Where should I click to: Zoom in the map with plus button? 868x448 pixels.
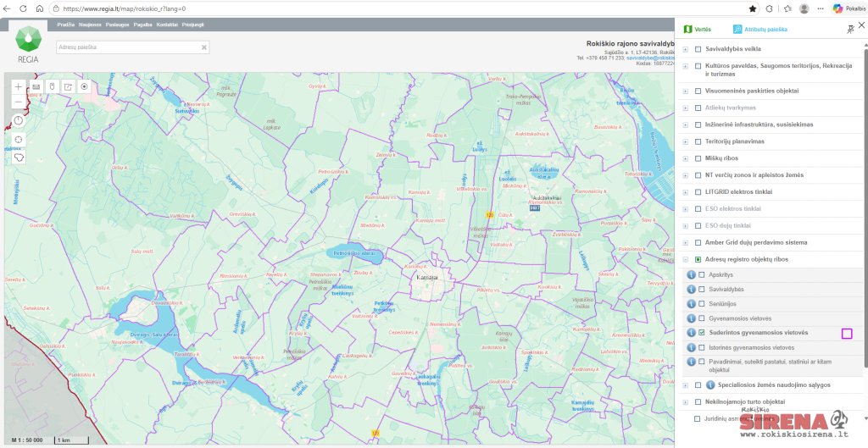pos(19,86)
